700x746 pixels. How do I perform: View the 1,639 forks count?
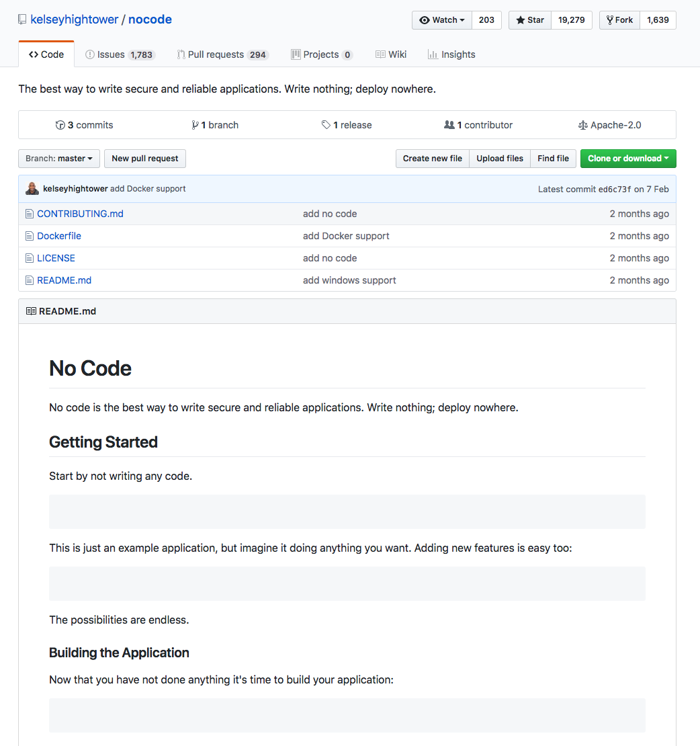click(x=658, y=20)
